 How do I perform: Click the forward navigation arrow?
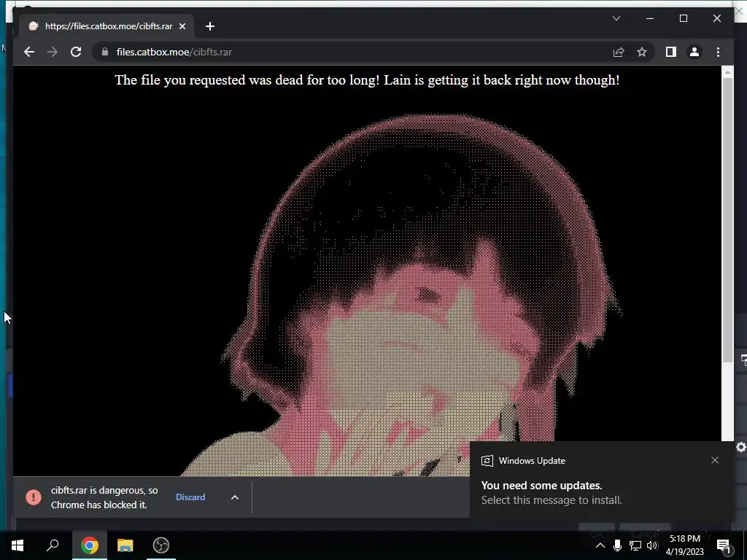(53, 52)
